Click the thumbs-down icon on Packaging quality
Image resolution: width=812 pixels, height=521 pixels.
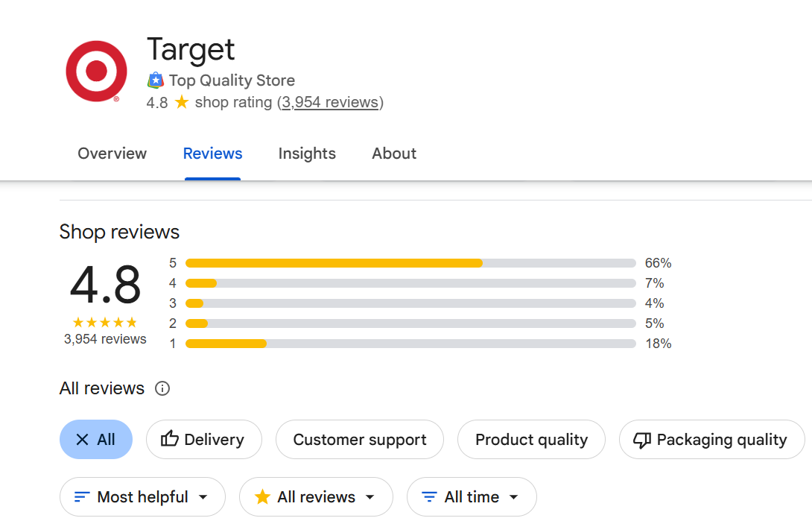click(x=641, y=439)
